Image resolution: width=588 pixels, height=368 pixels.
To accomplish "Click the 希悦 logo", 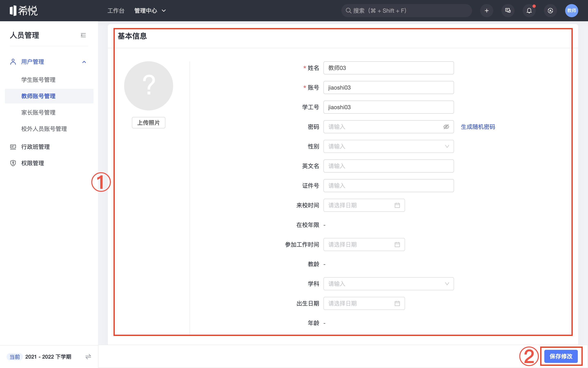I will click(x=23, y=10).
